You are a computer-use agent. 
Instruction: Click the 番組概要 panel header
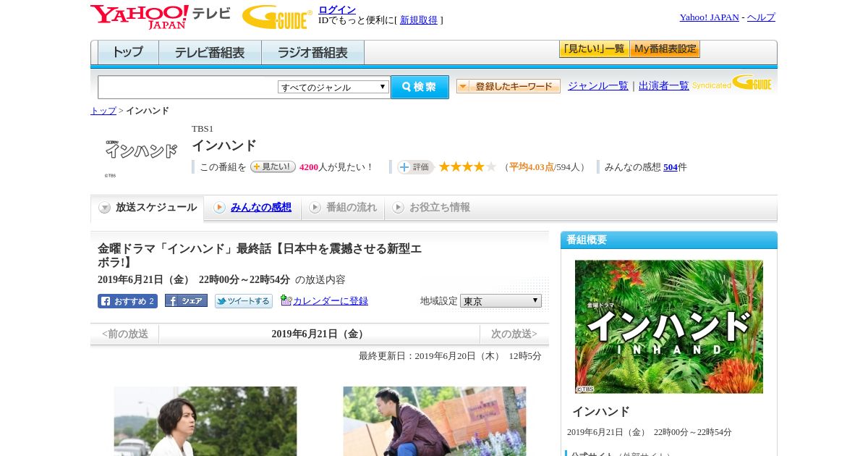pos(669,240)
